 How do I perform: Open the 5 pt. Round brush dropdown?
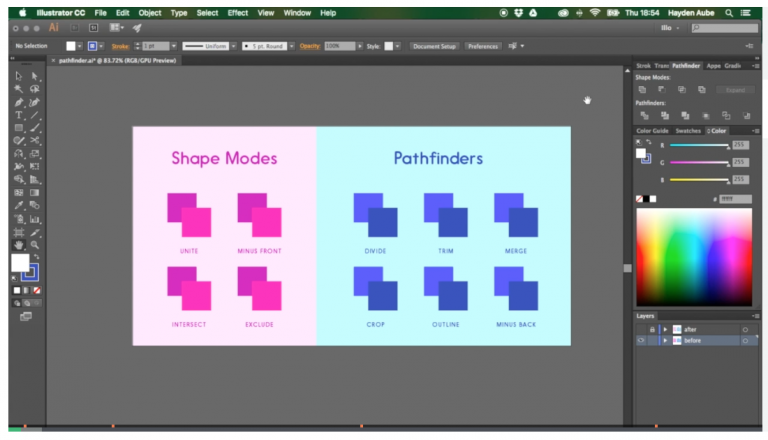tap(291, 46)
